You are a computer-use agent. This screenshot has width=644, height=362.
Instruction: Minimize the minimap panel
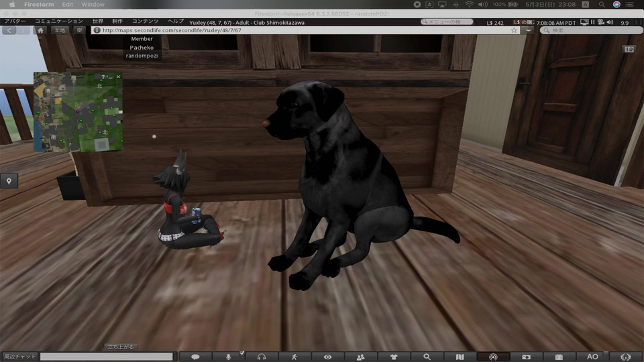[x=110, y=76]
